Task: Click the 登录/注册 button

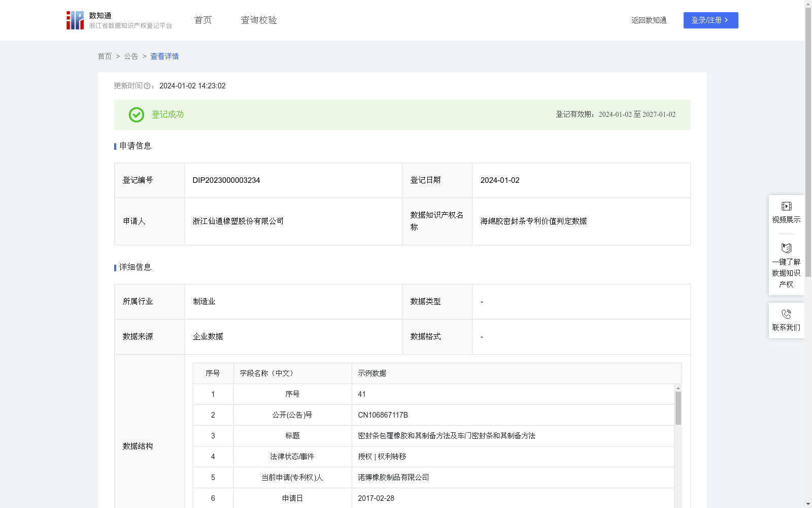Action: tap(710, 20)
